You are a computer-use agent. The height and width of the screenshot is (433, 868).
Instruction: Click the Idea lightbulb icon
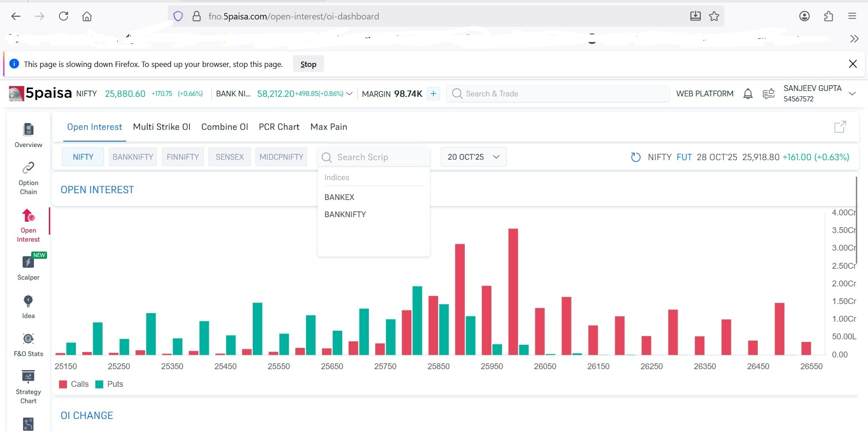[x=28, y=301]
